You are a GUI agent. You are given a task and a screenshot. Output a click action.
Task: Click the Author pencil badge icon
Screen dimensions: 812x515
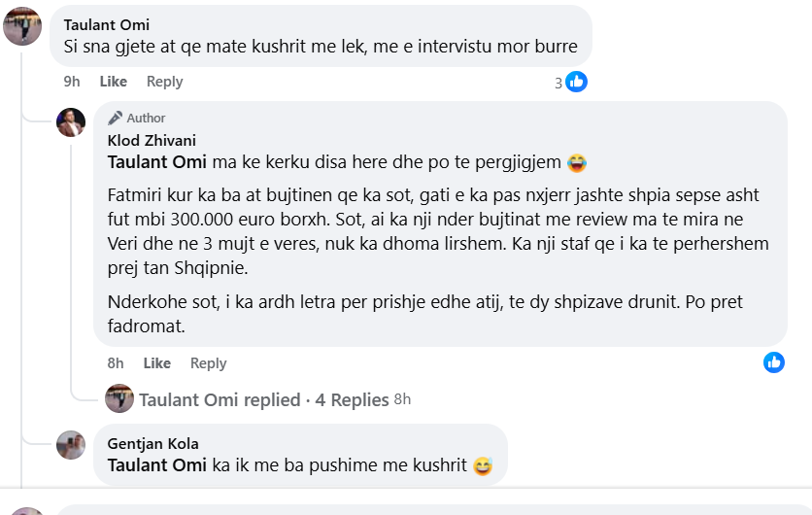(116, 118)
